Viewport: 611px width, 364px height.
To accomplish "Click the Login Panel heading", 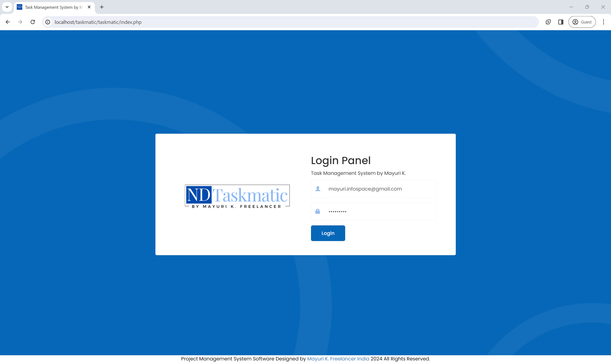I will click(341, 161).
